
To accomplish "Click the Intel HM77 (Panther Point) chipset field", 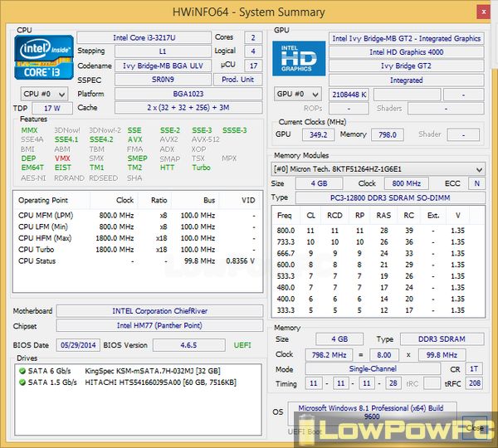I will point(159,325).
